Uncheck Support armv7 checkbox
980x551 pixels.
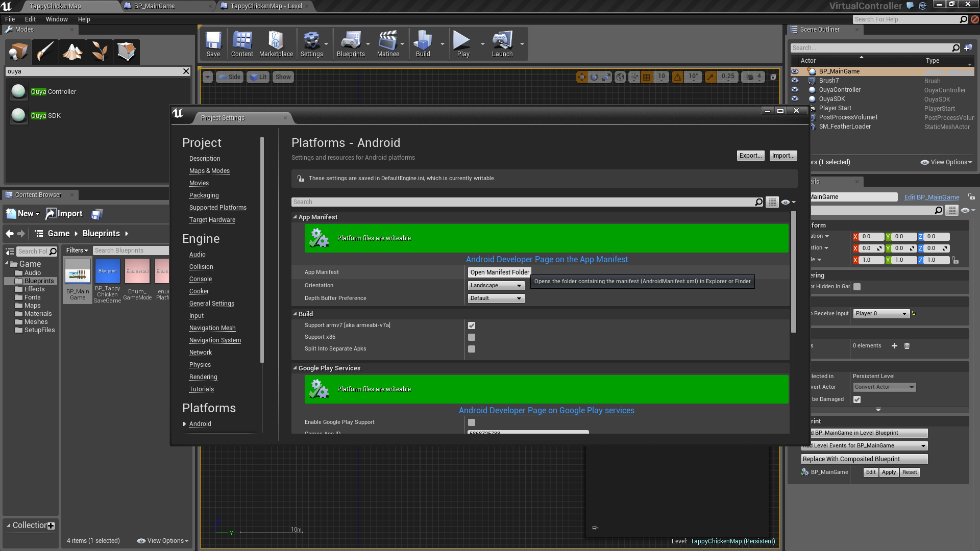coord(472,325)
